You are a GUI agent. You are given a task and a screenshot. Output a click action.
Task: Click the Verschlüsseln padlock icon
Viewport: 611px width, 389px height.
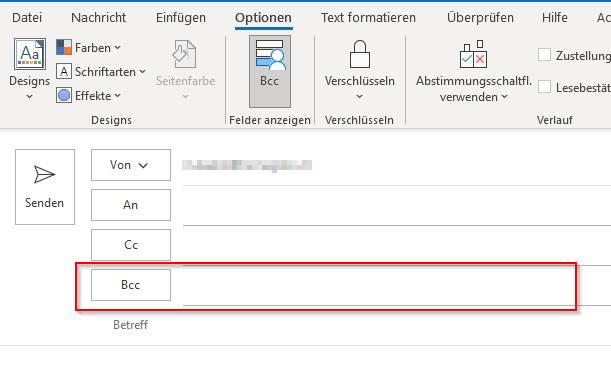pyautogui.click(x=360, y=55)
